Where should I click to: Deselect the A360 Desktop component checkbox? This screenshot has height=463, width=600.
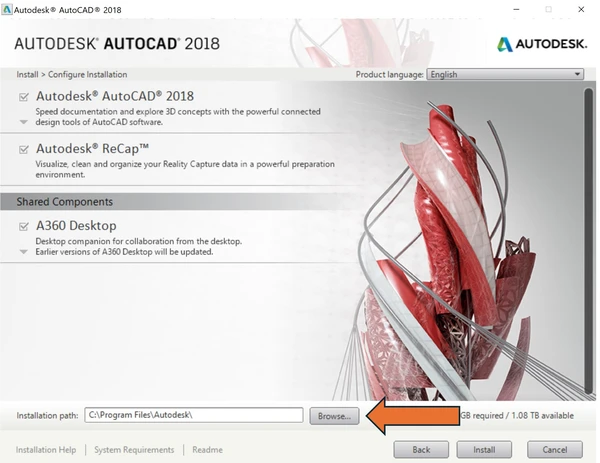tap(23, 227)
